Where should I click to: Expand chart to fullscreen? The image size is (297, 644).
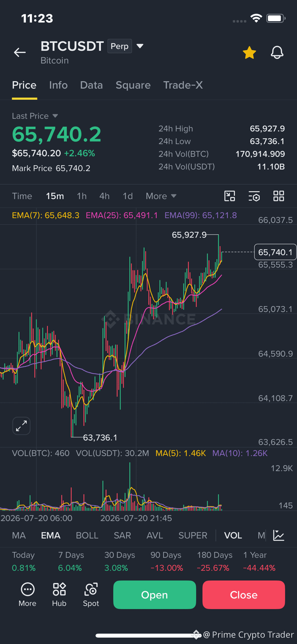(x=22, y=426)
